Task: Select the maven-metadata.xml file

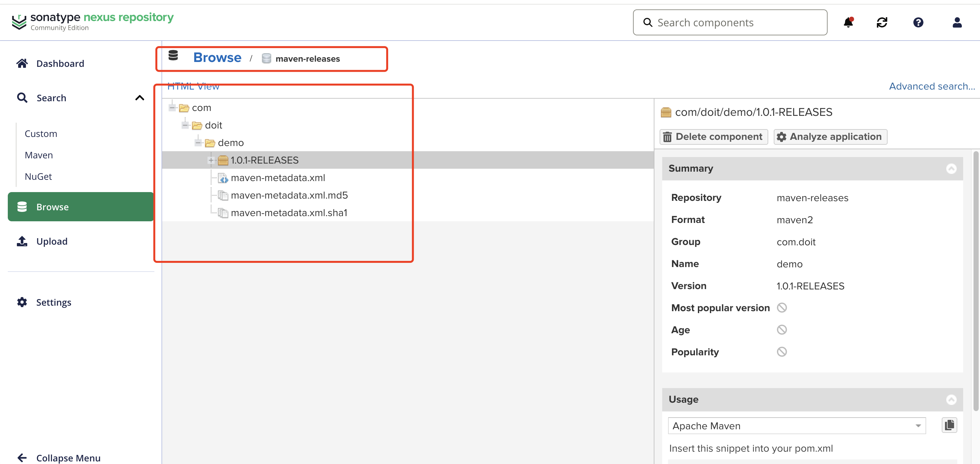Action: (x=278, y=178)
